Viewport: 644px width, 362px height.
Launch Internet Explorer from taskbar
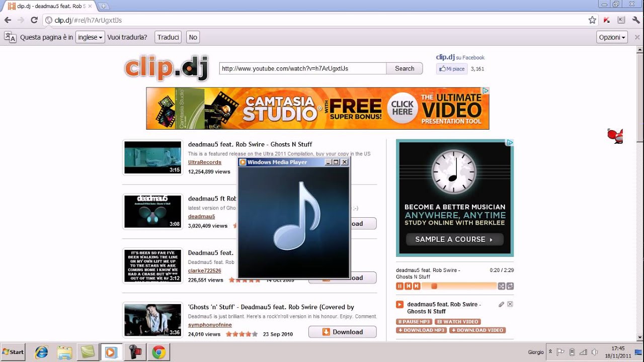click(41, 352)
